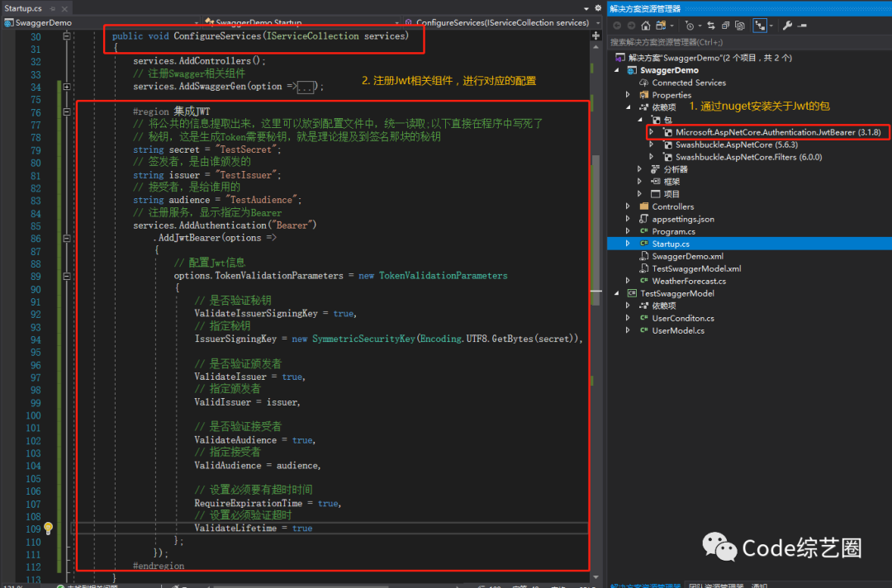Toggle the Show All Files button

click(741, 26)
